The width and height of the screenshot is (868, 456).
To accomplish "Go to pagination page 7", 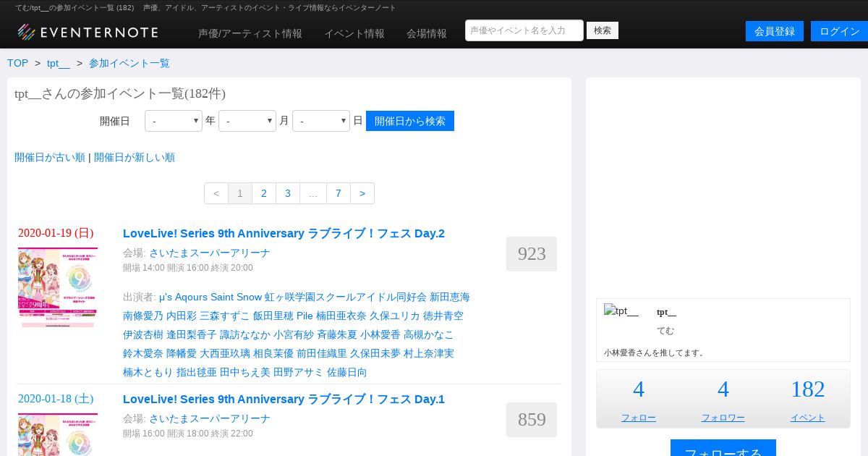I will click(x=339, y=193).
